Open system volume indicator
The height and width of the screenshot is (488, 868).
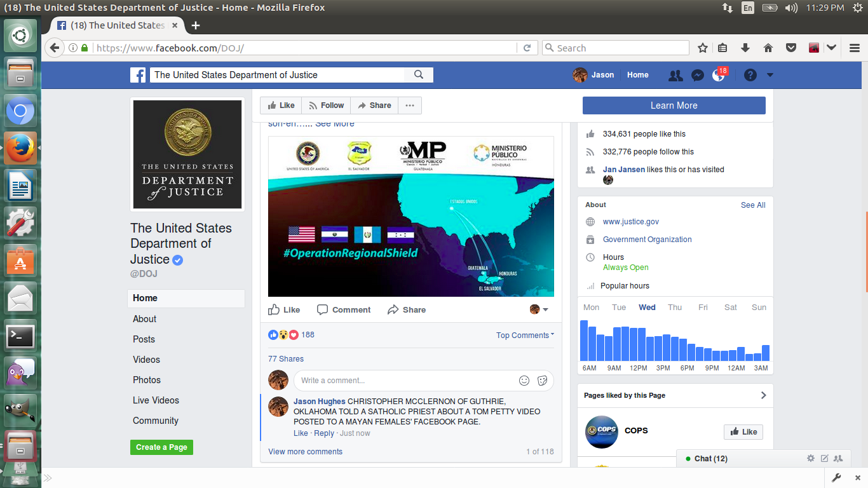[x=791, y=8]
